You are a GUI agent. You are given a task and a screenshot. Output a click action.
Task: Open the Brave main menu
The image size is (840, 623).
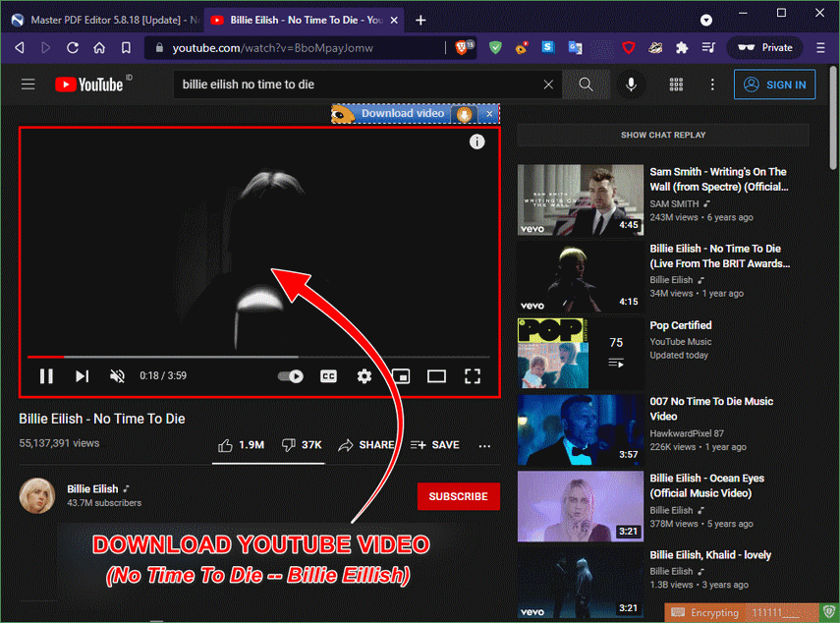click(x=820, y=48)
